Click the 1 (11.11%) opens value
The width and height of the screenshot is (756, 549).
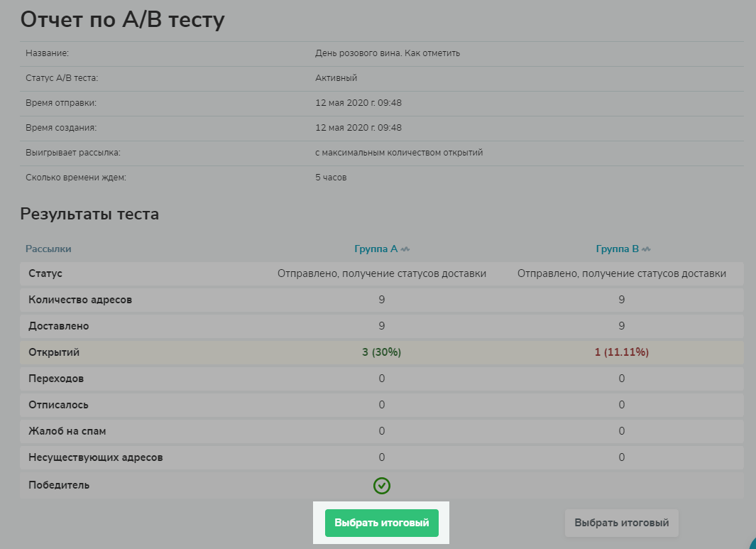[621, 352]
